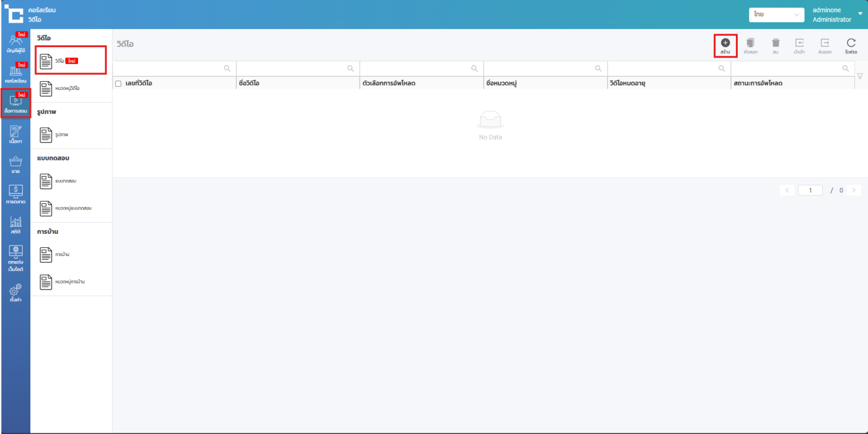
Task: Go to next page with right arrow
Action: (x=854, y=190)
